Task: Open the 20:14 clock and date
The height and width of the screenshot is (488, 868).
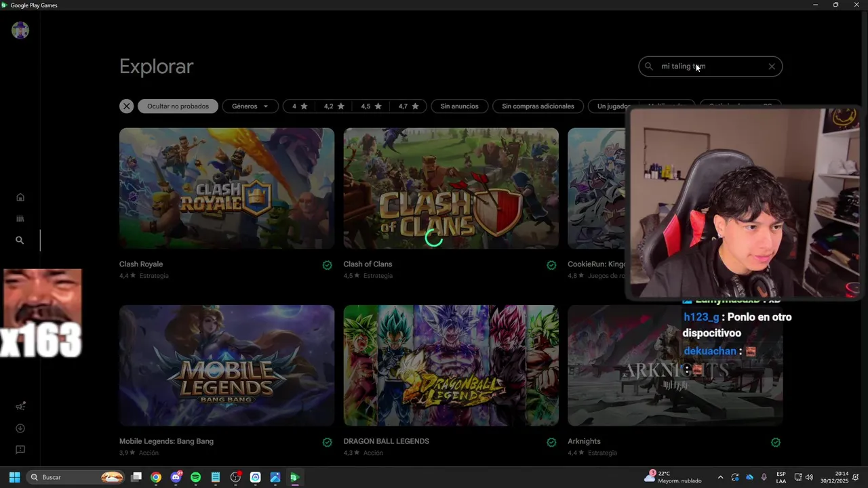Action: click(x=835, y=477)
